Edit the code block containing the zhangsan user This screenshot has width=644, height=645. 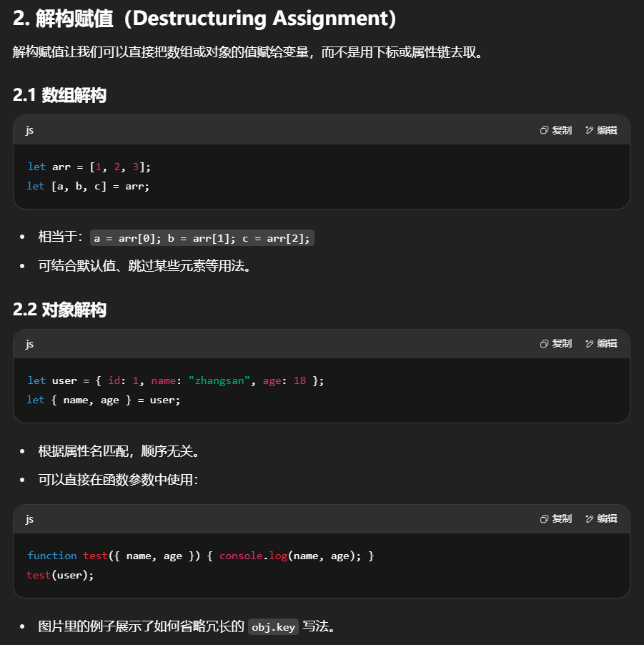601,343
